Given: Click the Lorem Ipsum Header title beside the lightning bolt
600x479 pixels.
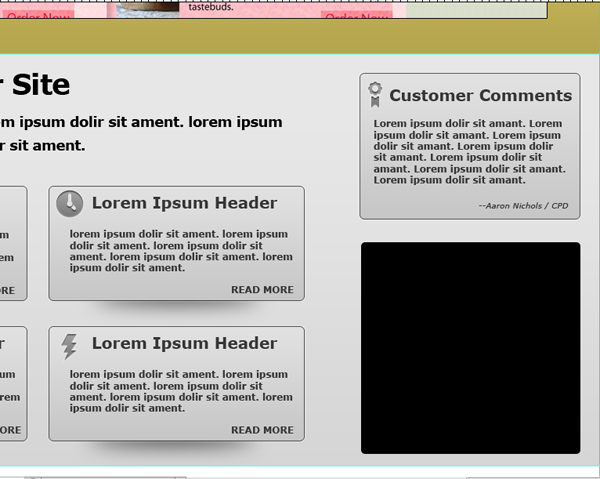Looking at the screenshot, I should tap(184, 344).
